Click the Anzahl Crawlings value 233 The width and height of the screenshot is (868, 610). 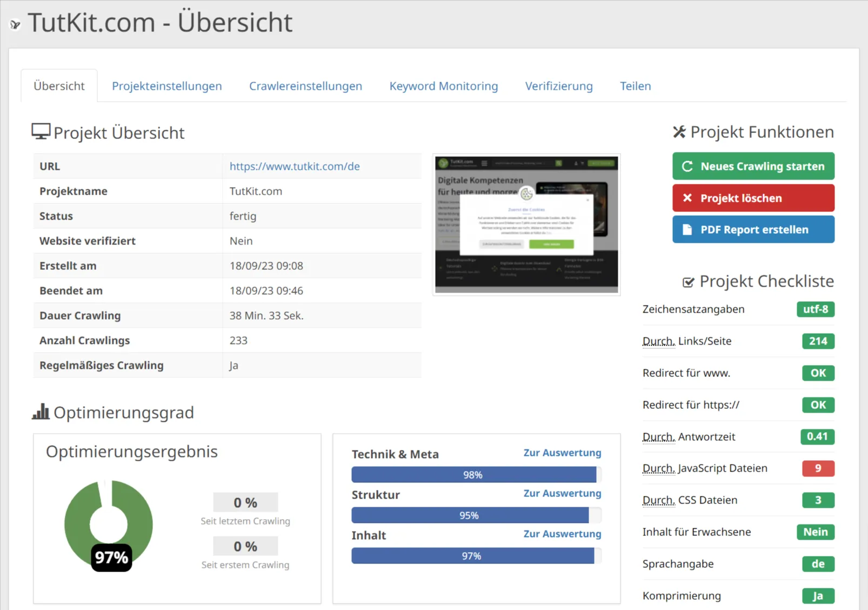tap(238, 340)
